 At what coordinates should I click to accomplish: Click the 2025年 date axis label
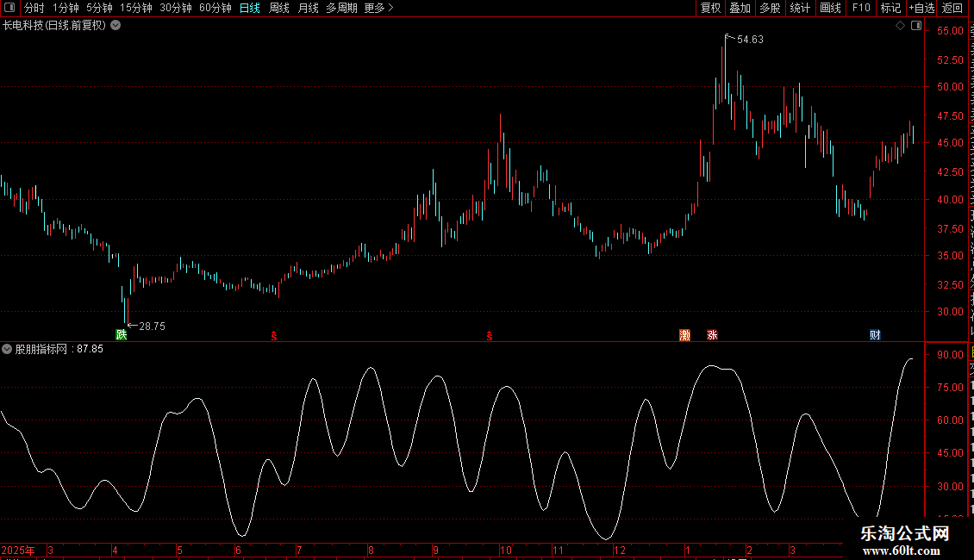click(x=18, y=550)
